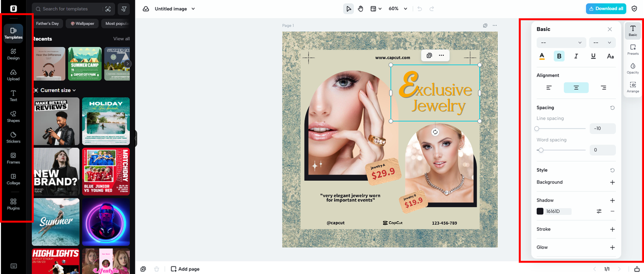
Task: Open the Plugins sidebar panel
Action: click(14, 204)
